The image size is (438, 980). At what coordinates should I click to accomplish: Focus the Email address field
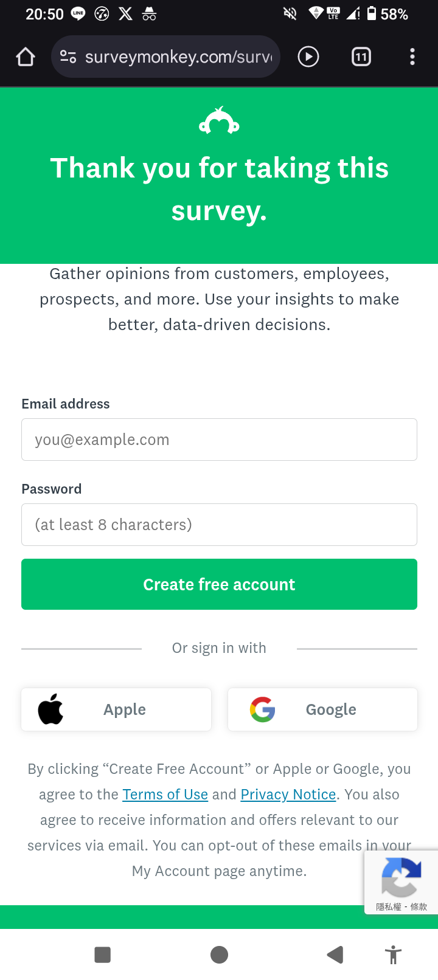coord(219,440)
